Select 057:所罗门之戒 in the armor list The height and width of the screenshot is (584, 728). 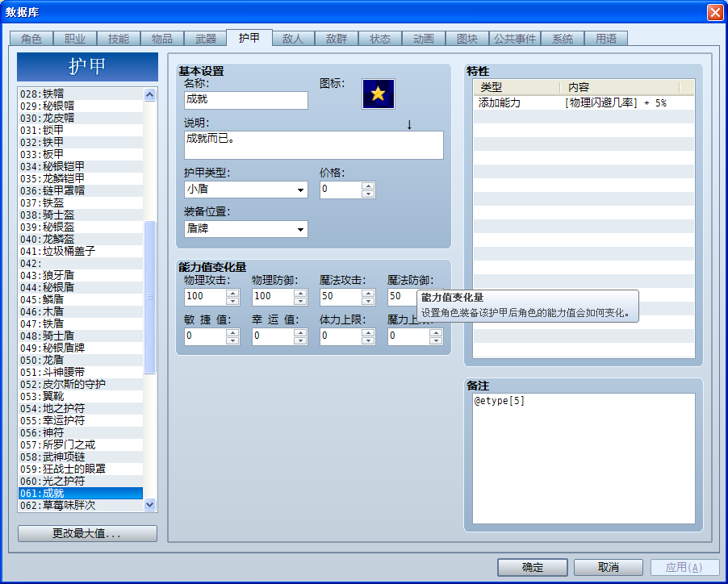81,444
